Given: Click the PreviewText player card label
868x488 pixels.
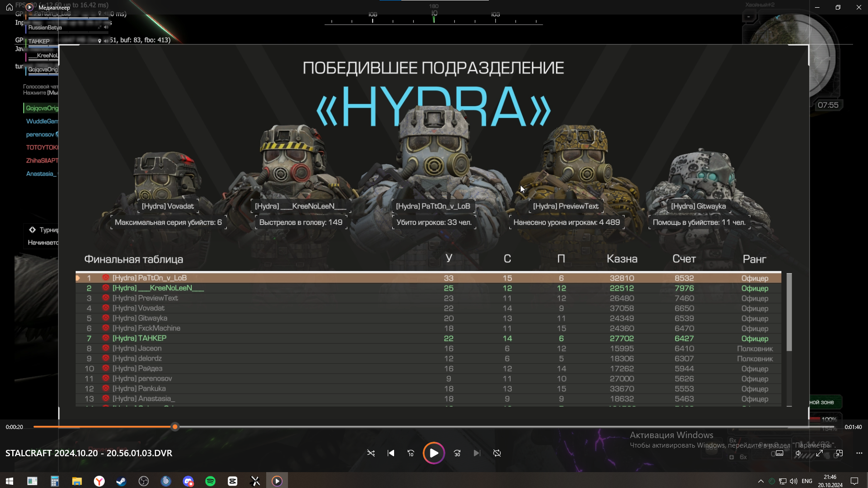Looking at the screenshot, I should point(566,206).
